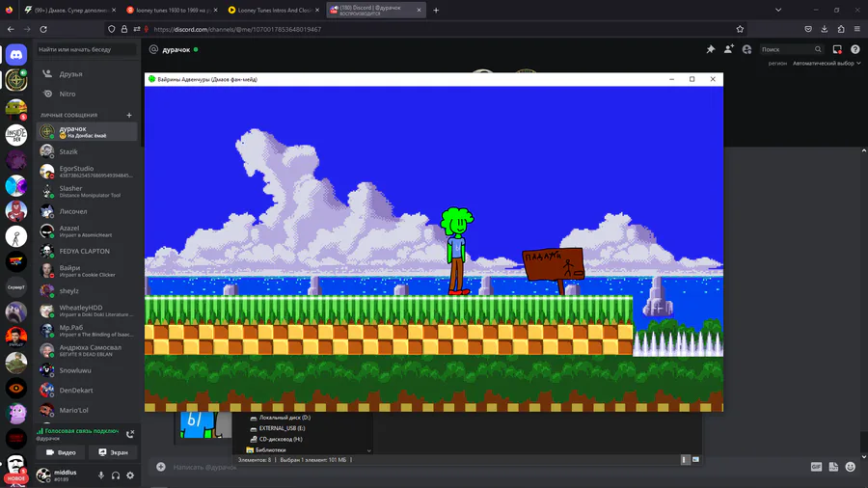Open СерверТ server icon

click(16, 287)
